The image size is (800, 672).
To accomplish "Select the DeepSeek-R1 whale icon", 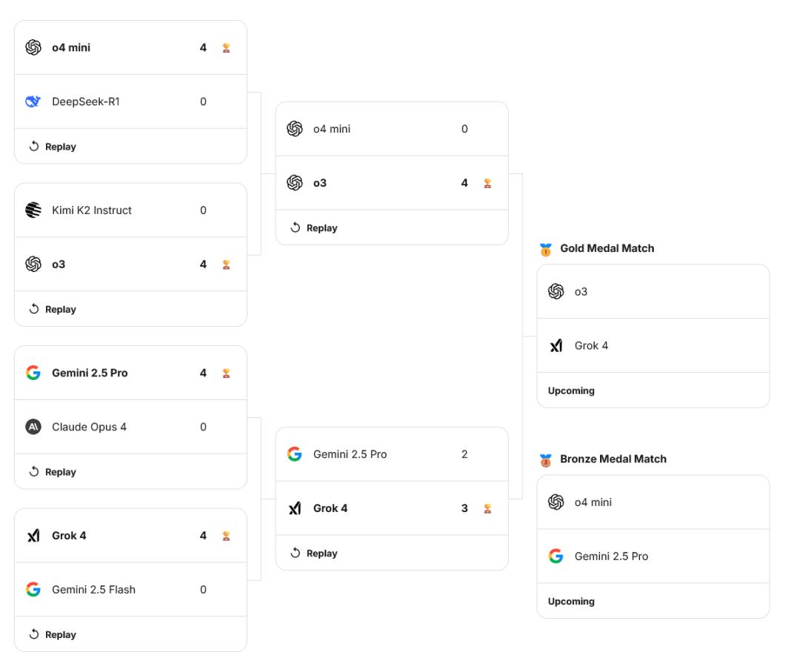I will click(x=31, y=101).
